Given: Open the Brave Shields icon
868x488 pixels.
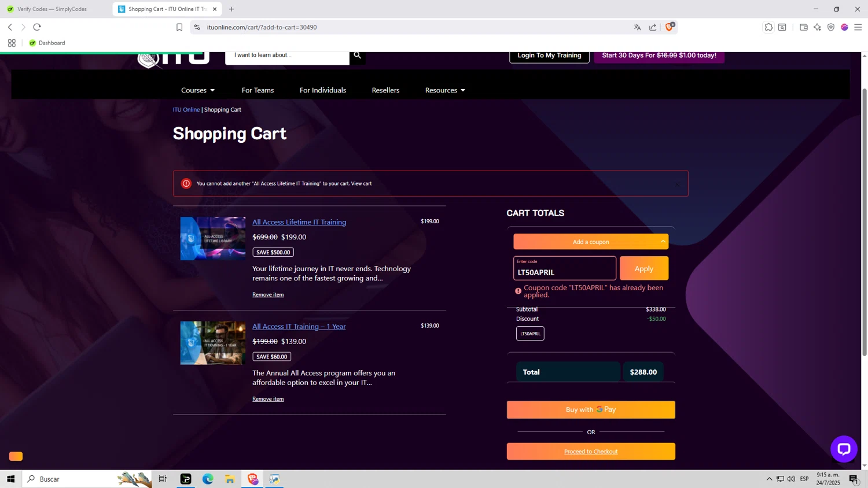Looking at the screenshot, I should [670, 27].
